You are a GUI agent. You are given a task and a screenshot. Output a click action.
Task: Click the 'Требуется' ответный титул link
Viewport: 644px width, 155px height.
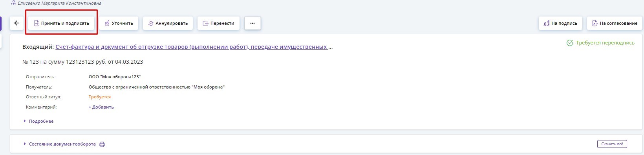100,97
